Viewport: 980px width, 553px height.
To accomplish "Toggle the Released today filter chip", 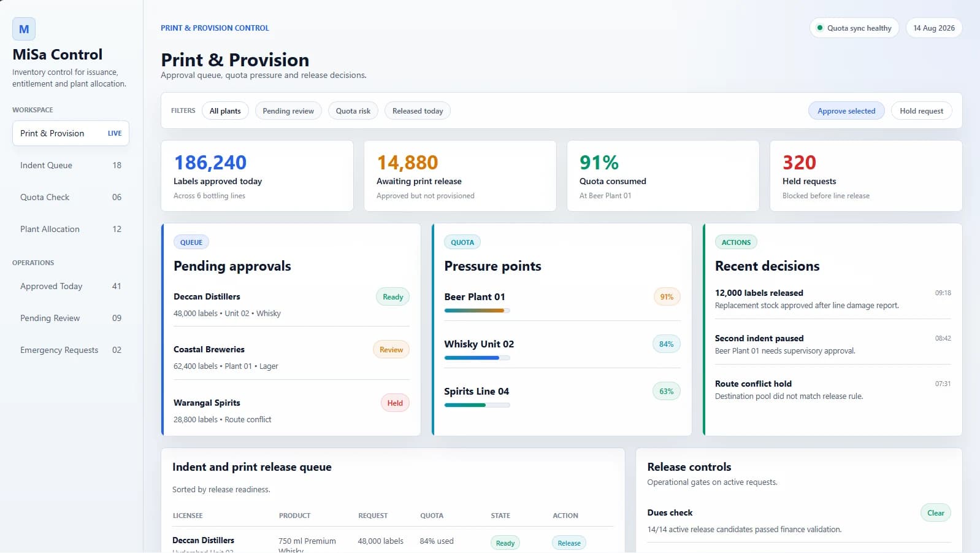I will click(418, 110).
